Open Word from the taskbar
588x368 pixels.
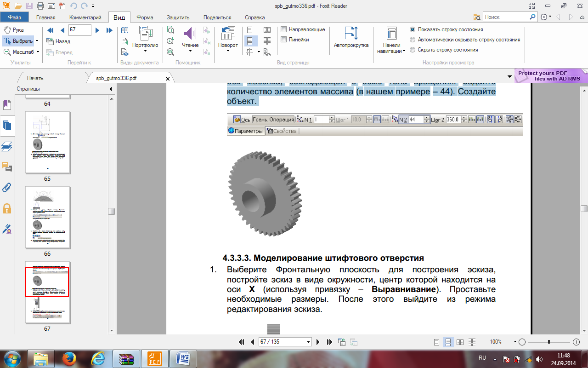point(182,358)
